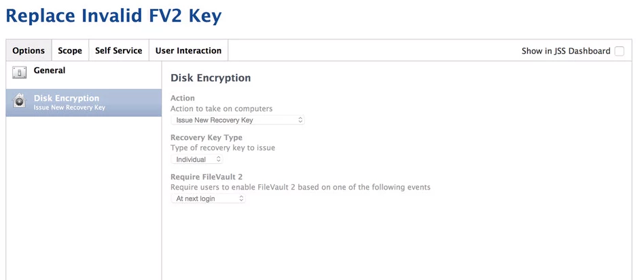The height and width of the screenshot is (280, 644).
Task: Click the Recovery Key Type label
Action: coord(207,137)
